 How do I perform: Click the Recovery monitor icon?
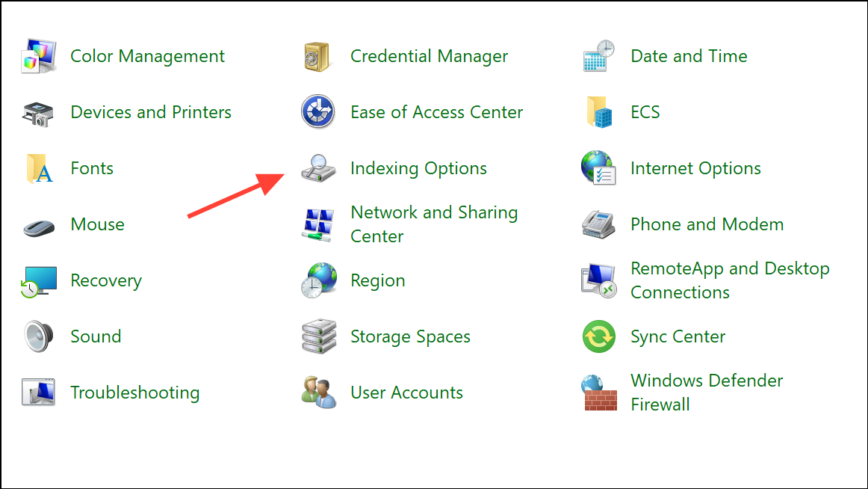pyautogui.click(x=39, y=281)
